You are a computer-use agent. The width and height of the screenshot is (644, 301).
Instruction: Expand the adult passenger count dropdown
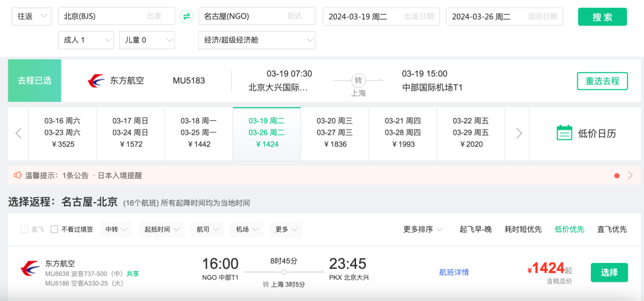click(85, 40)
